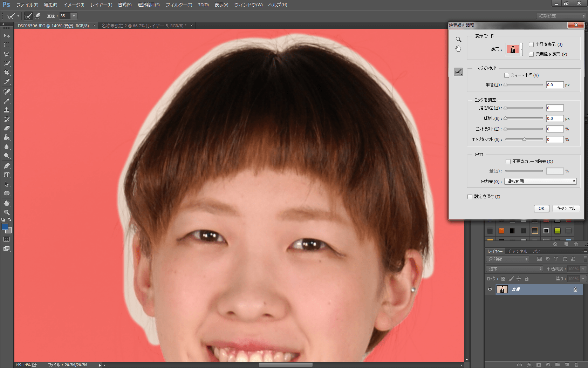Open イメージ(I) menu

coord(74,5)
